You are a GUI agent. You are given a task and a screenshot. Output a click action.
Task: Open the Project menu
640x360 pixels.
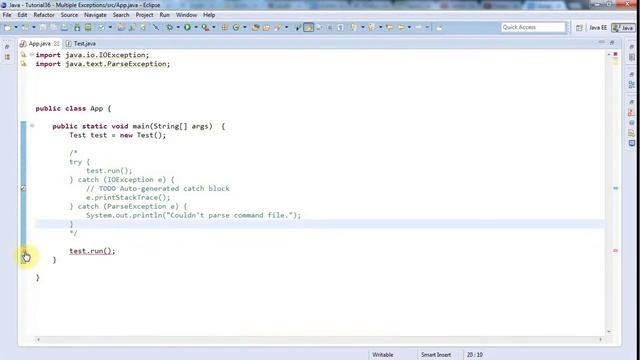pos(144,15)
